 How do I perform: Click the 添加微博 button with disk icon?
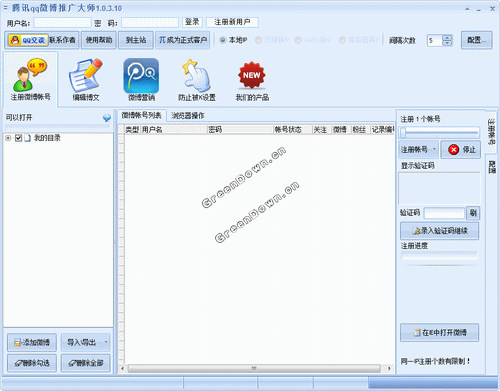tap(32, 342)
